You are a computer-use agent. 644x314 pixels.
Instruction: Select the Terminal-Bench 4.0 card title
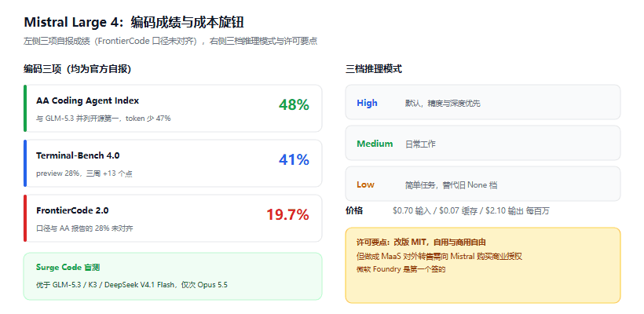[78, 155]
